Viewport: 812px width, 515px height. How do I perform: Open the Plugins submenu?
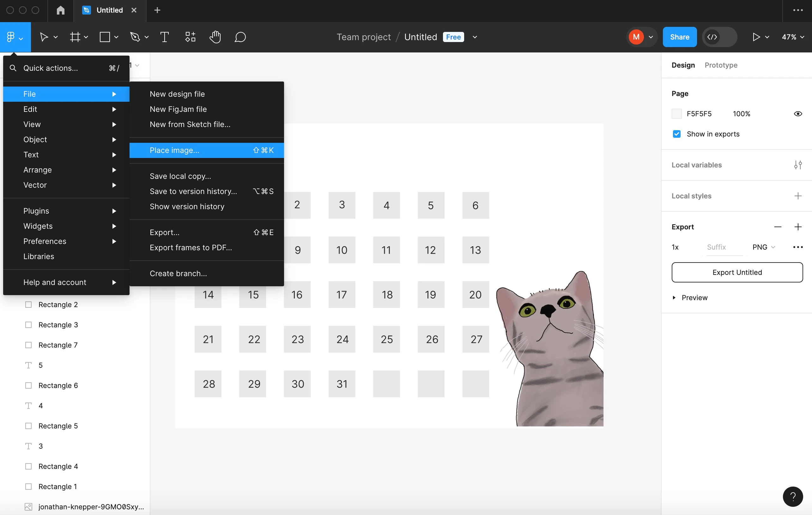pos(66,211)
